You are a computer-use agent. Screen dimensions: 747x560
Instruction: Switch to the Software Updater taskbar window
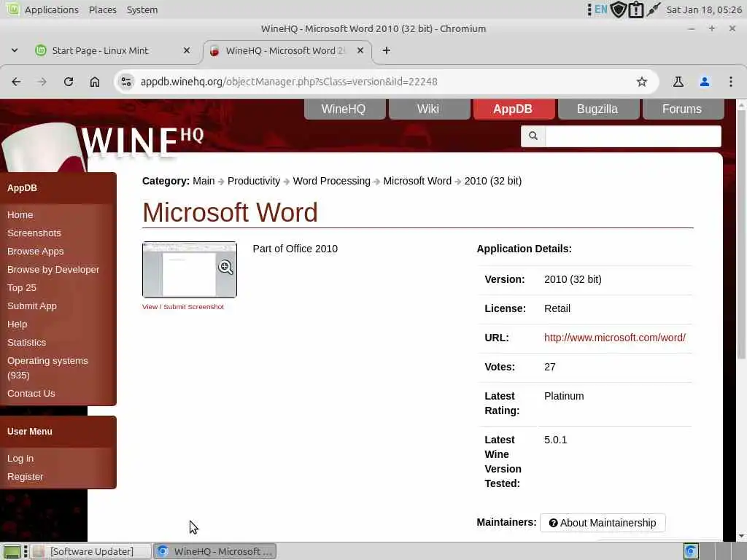click(x=91, y=551)
